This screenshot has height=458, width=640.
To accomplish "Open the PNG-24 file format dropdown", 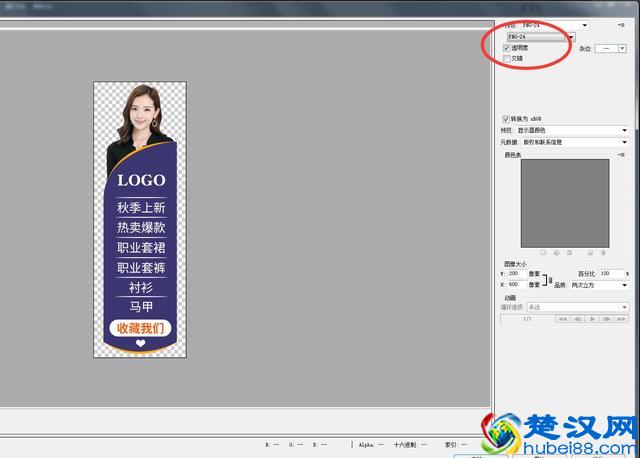I will coord(571,37).
